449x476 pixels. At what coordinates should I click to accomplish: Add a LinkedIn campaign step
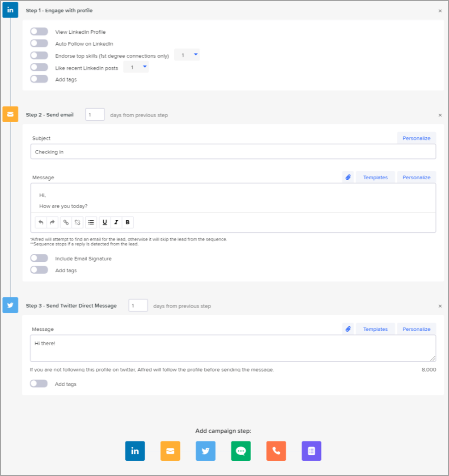coord(135,451)
